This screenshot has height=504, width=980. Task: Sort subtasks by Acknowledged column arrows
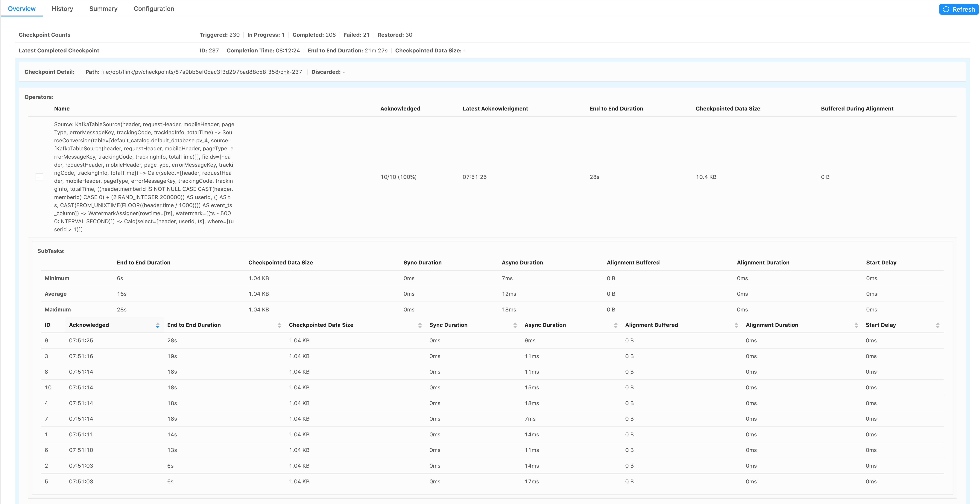pos(157,325)
